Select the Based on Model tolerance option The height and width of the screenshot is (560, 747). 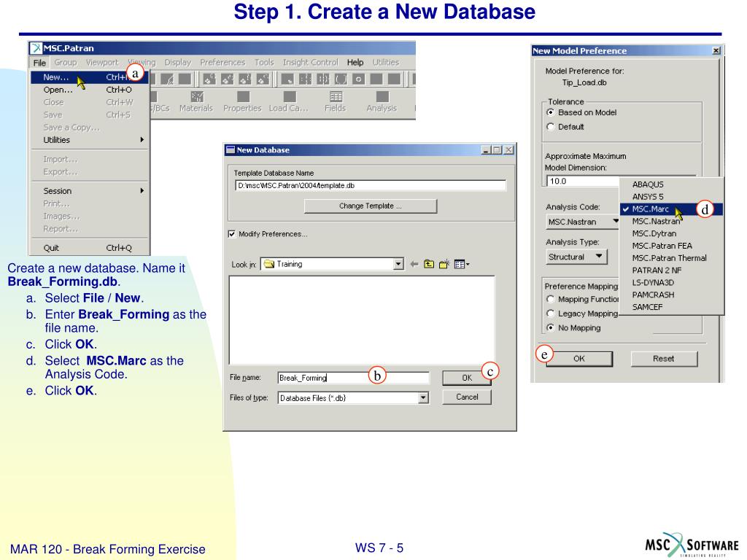[x=551, y=112]
